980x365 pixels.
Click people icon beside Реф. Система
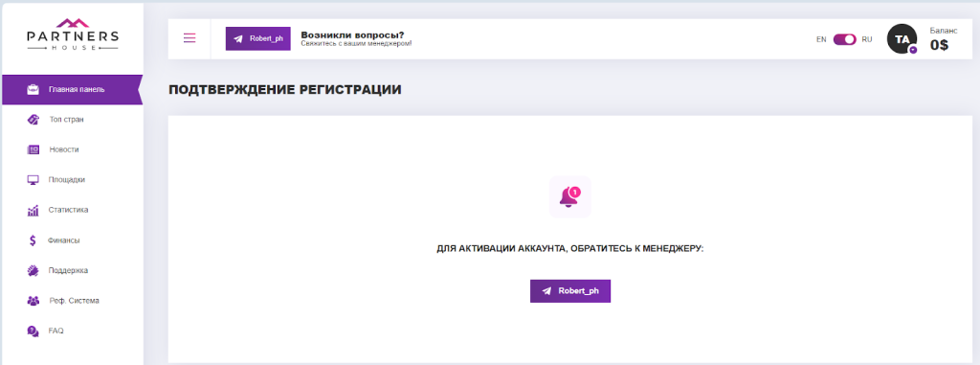(x=33, y=301)
